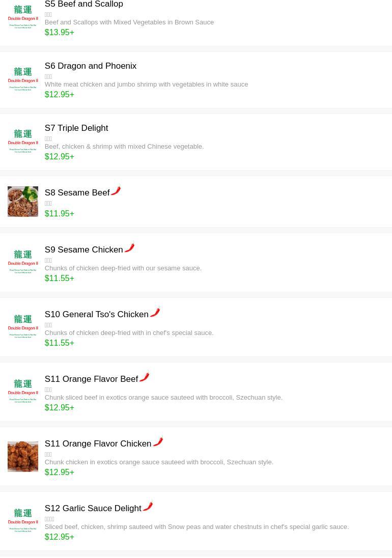Click the spicy chili icon beside S8 Sesame Beef
This screenshot has width=392, height=558.
(x=116, y=191)
